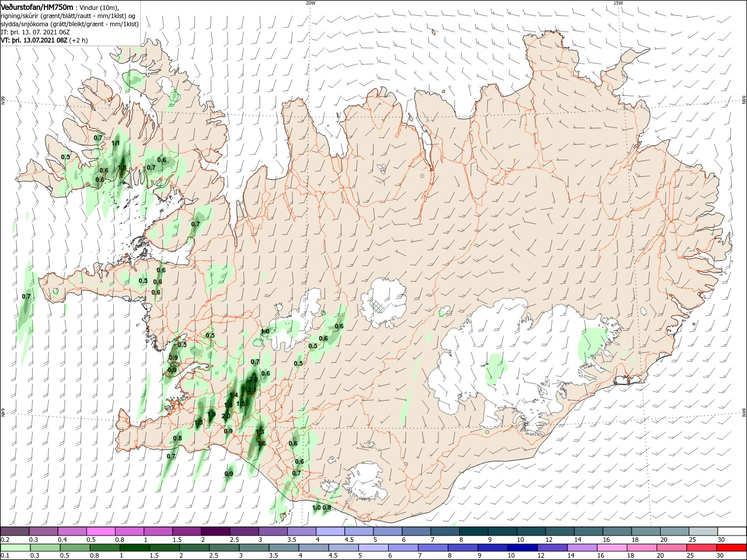Screen dimensions: 747x560
Task: Click the bright magenta swatch between 0.5 and 0.8
Action: point(100,531)
